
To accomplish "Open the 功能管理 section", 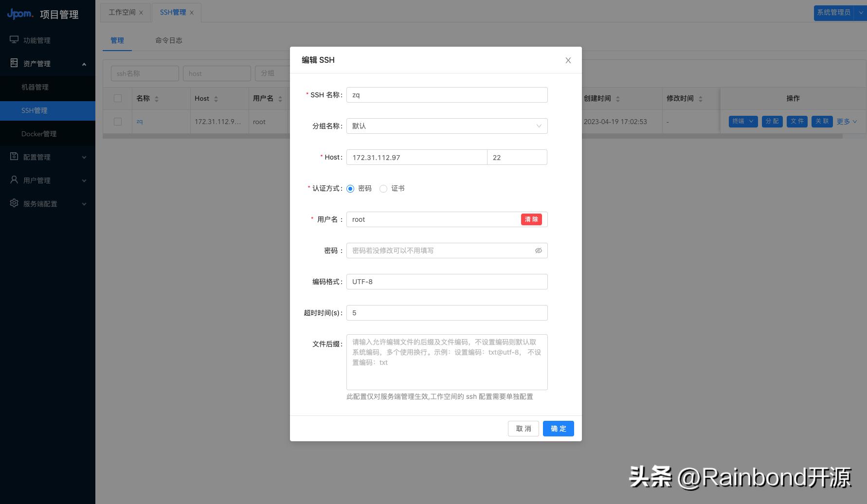I will [x=36, y=40].
